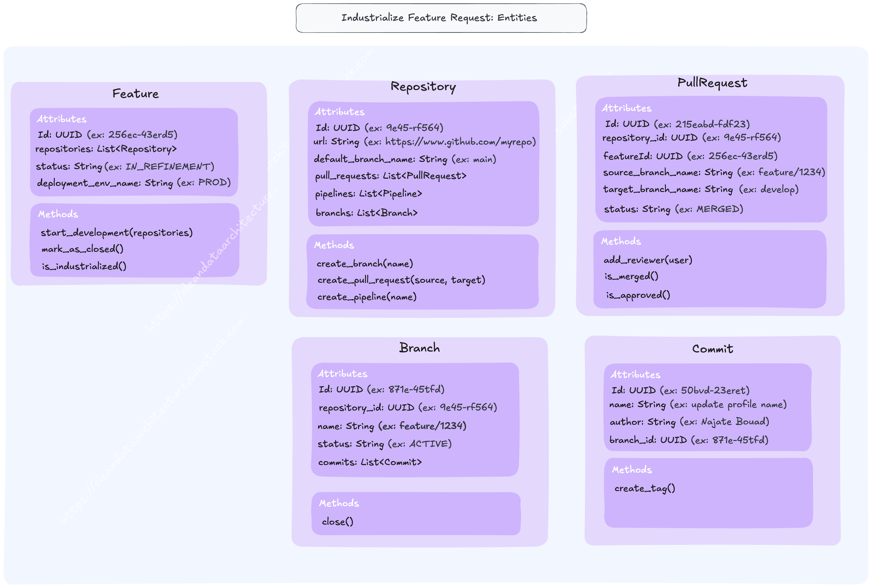The height and width of the screenshot is (588, 872).
Task: Click pull_requests: List<PullRequest> attribute
Action: coord(391,176)
